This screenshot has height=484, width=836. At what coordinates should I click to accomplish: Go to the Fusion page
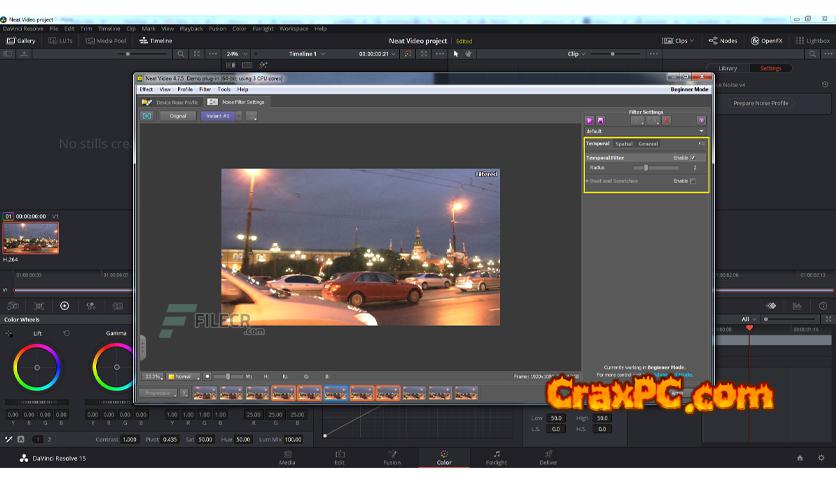392,458
